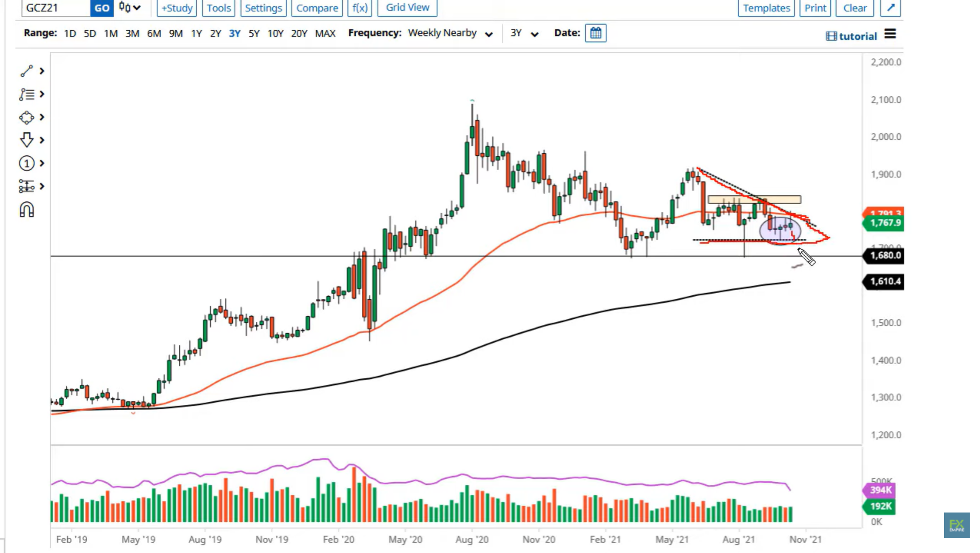Switch to Grid View

coord(407,8)
